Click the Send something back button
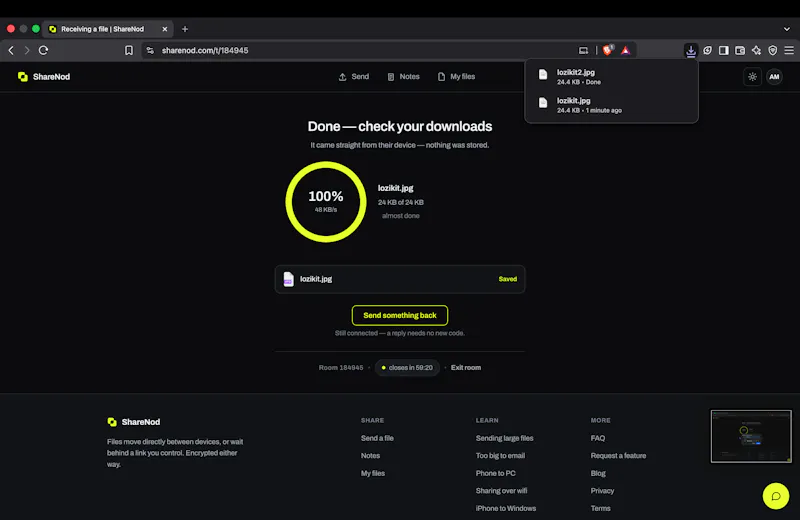 click(399, 315)
